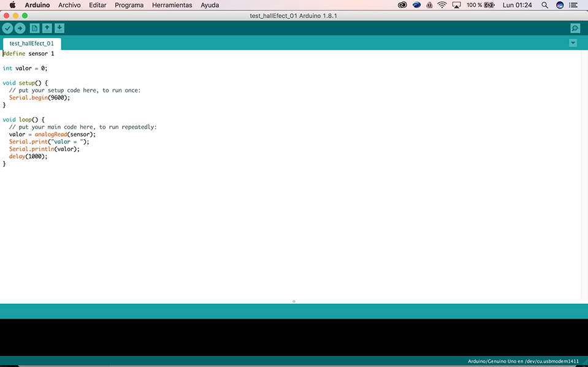Click the line 'int valor = 0;'
The height and width of the screenshot is (367, 588).
pos(25,68)
